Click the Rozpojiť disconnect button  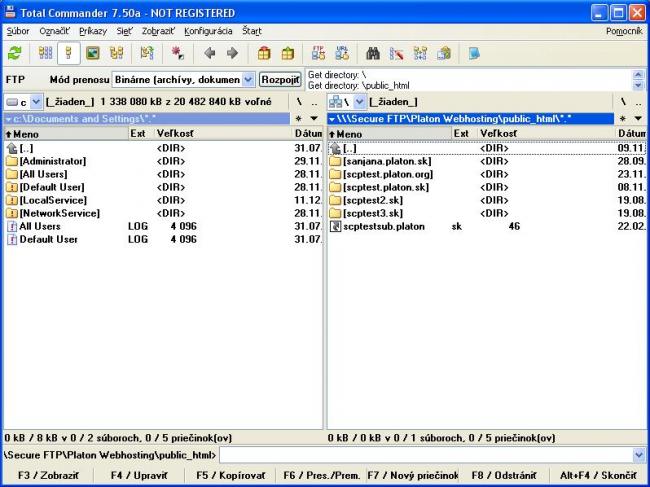[280, 80]
